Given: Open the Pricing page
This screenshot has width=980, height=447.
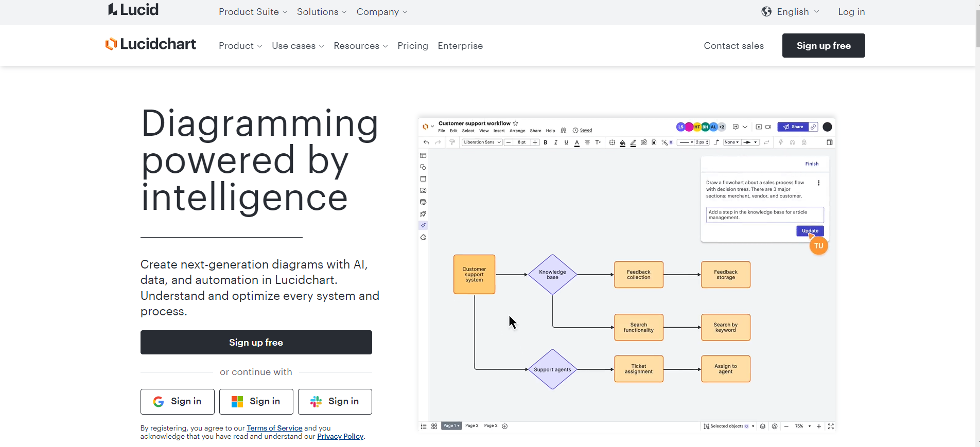Looking at the screenshot, I should point(413,46).
